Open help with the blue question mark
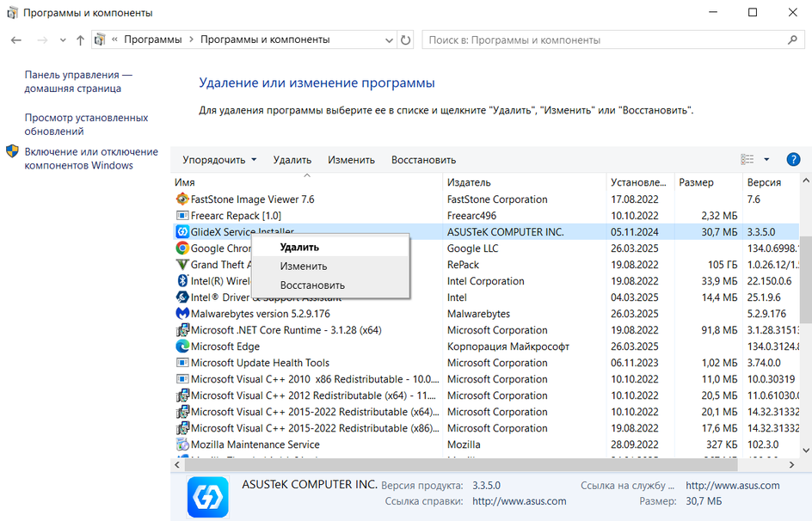The image size is (812, 521). (793, 159)
